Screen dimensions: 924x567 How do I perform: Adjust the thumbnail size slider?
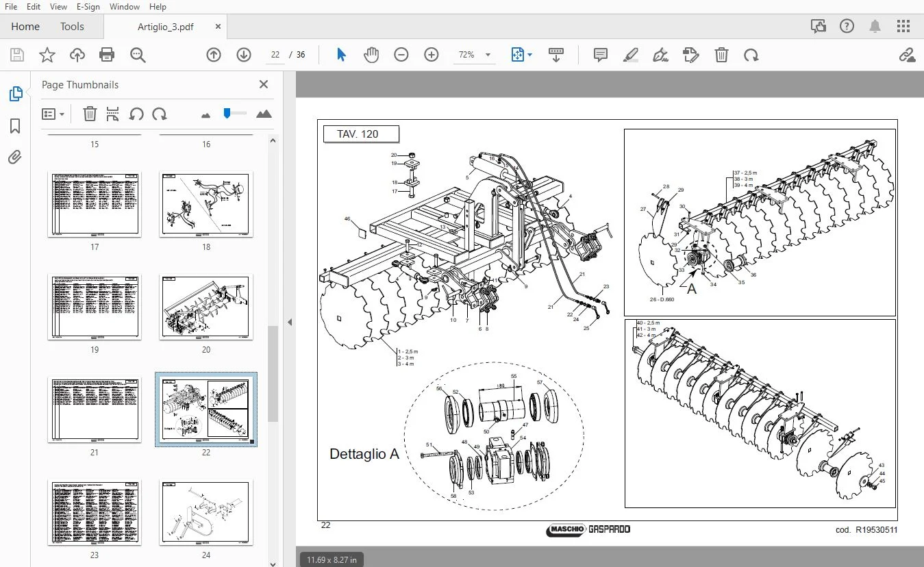[234, 114]
